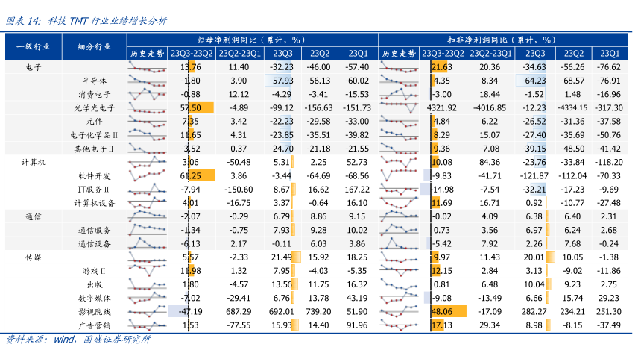Image resolution: width=644 pixels, height=356 pixels.
Task: Click the orange data bar cell showing 57.50
Action: tap(192, 108)
